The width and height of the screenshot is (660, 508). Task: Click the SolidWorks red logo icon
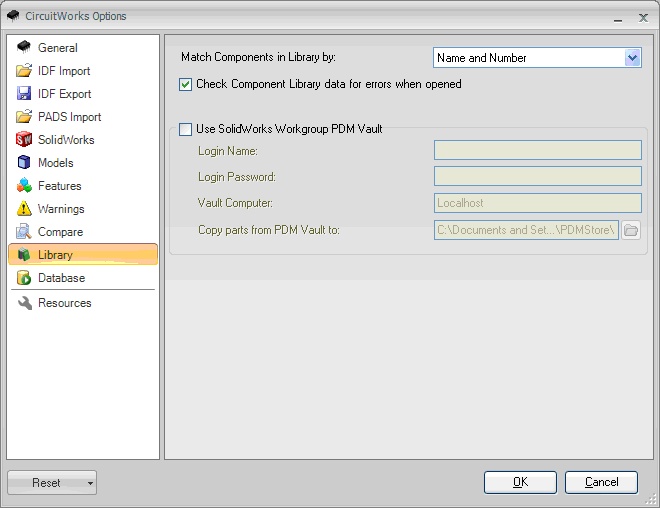click(x=24, y=139)
